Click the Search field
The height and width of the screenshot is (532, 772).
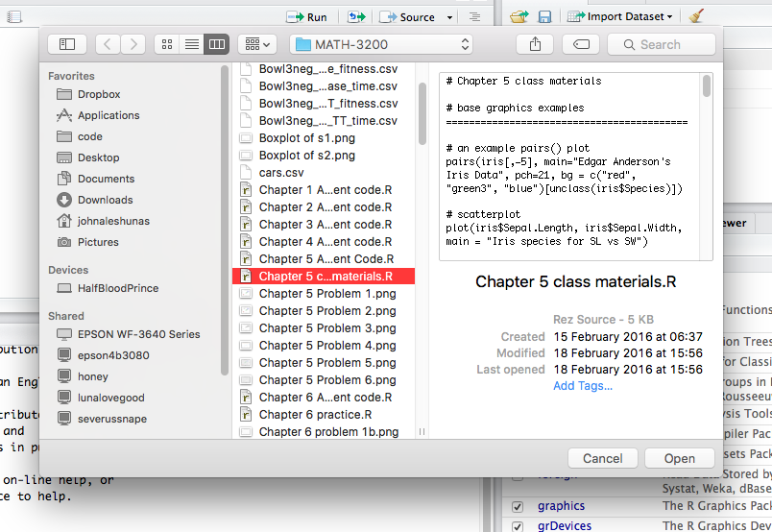pyautogui.click(x=662, y=44)
